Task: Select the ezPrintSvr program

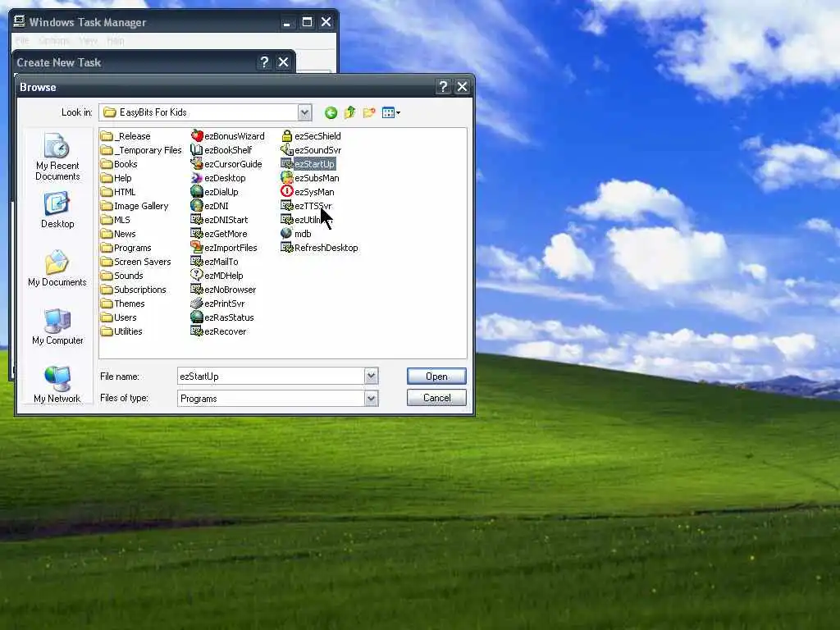Action: 218,304
